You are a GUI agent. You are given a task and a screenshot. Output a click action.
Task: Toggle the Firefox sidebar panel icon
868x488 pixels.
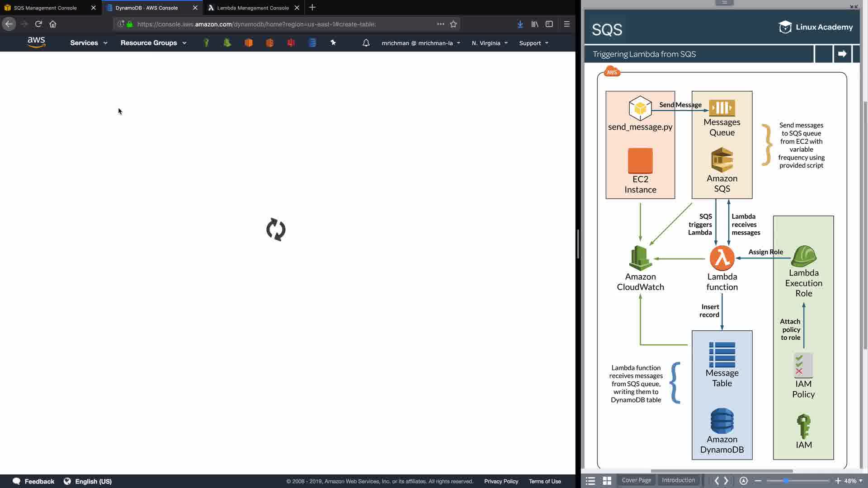tap(549, 24)
